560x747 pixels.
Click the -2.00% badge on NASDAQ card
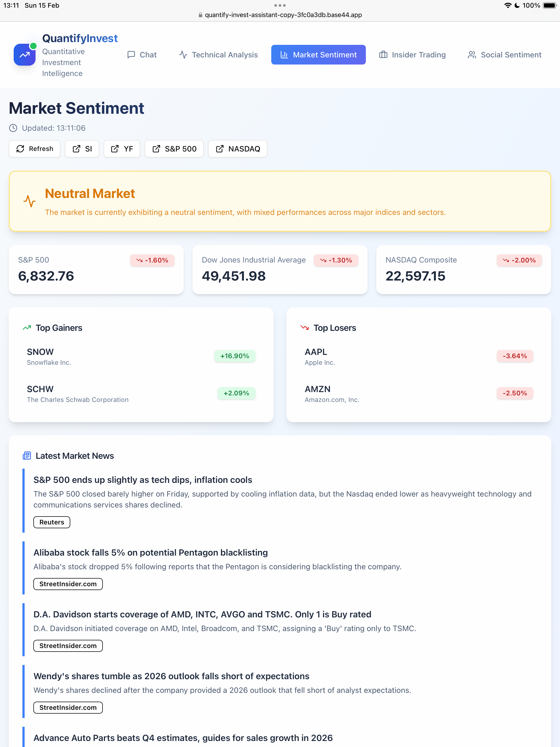tap(519, 260)
